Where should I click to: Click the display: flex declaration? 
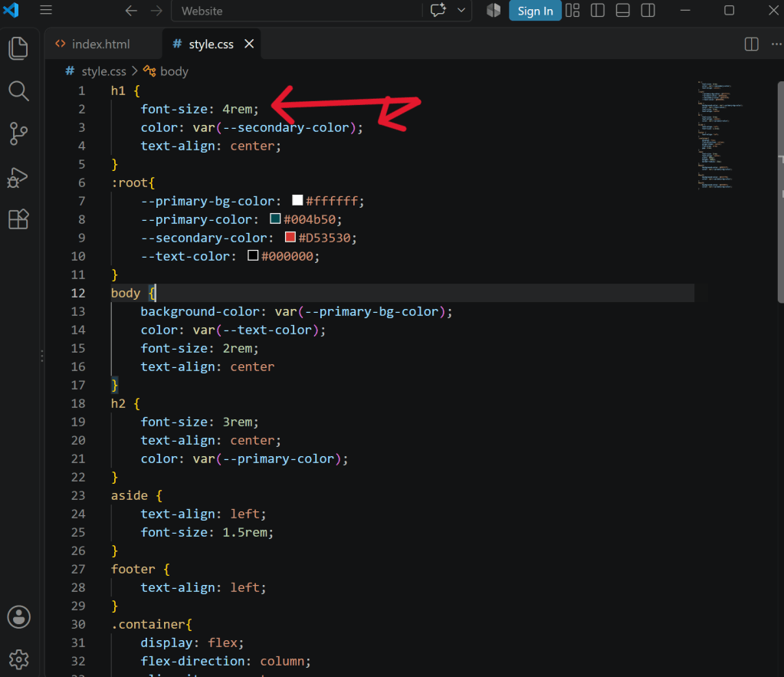(192, 643)
